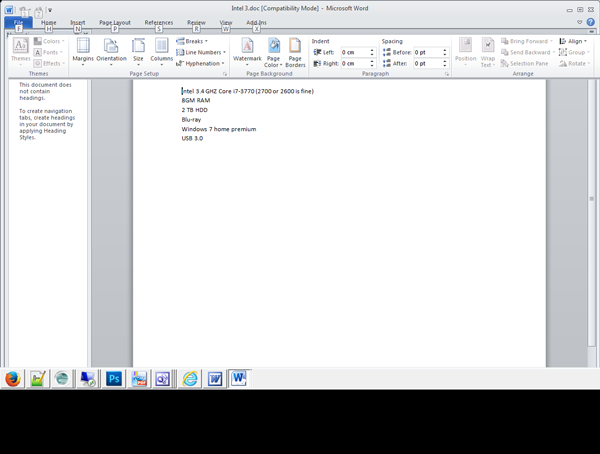Open theme Effects dropdown
This screenshot has width=600, height=454.
coord(49,63)
